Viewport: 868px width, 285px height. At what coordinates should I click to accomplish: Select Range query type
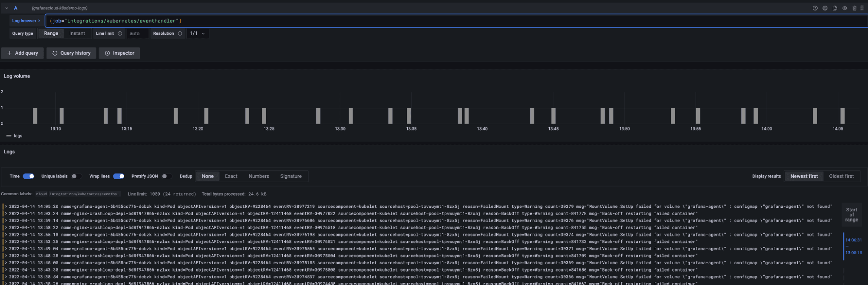pyautogui.click(x=51, y=33)
